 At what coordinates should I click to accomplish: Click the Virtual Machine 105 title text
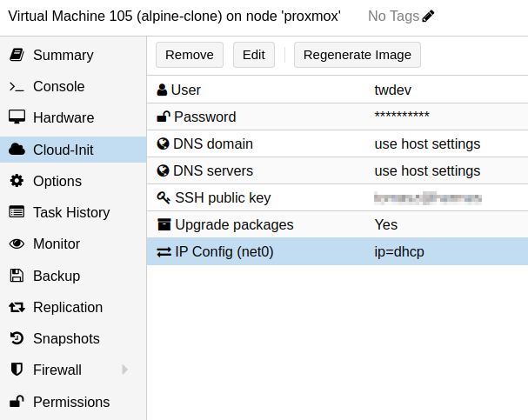click(174, 17)
